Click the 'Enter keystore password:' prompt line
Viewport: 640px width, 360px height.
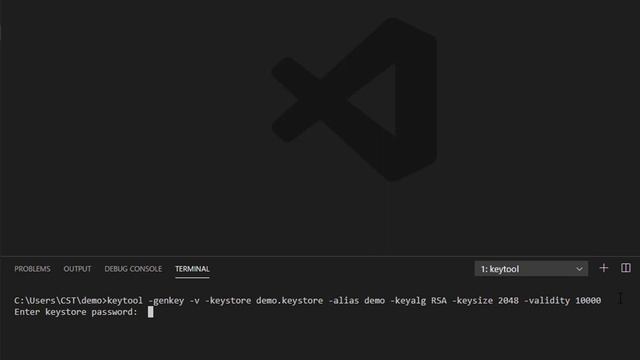point(76,312)
